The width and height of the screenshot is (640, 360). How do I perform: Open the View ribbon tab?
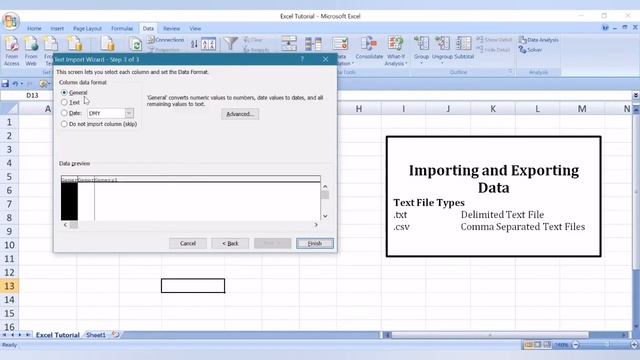tap(195, 29)
